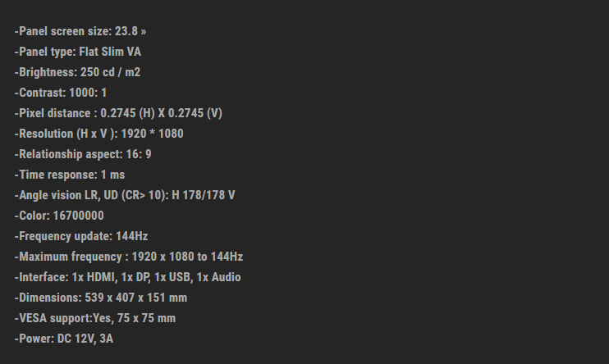Click '1x Audio' in the Interface line

219,277
